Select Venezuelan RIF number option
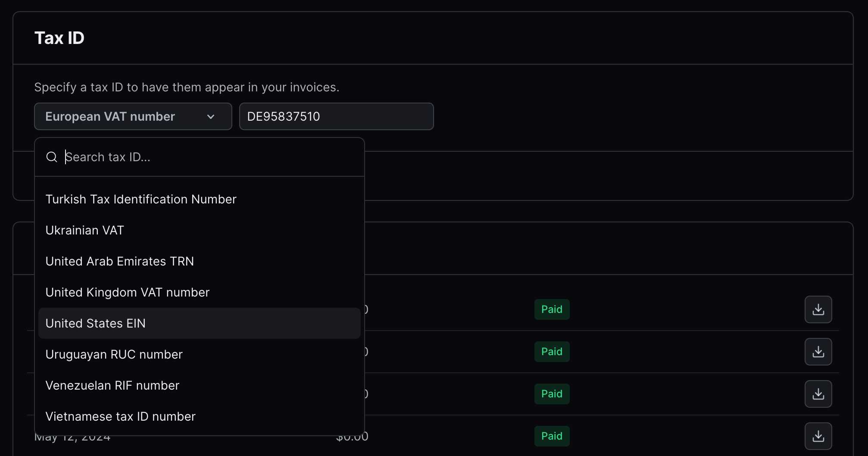Viewport: 868px width, 456px height. tap(112, 385)
